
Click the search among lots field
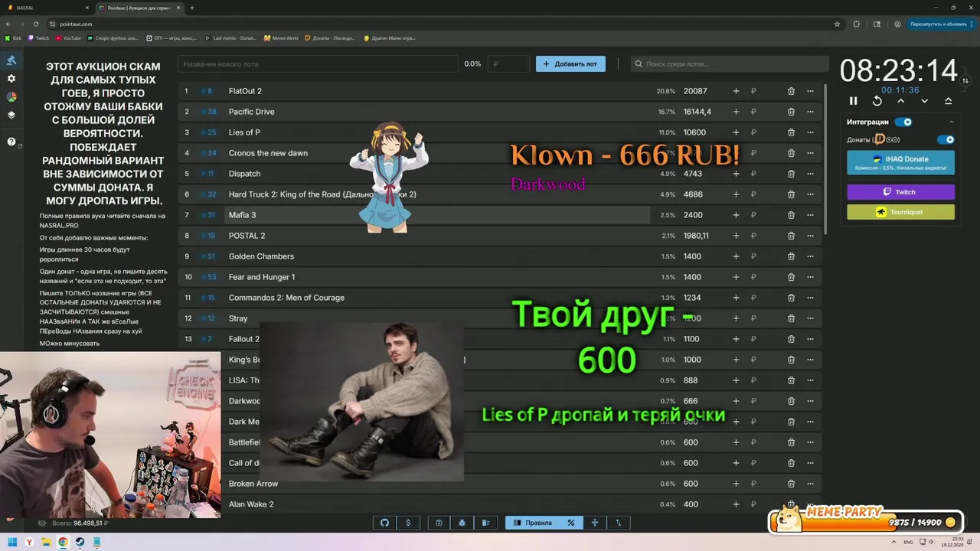[x=728, y=64]
